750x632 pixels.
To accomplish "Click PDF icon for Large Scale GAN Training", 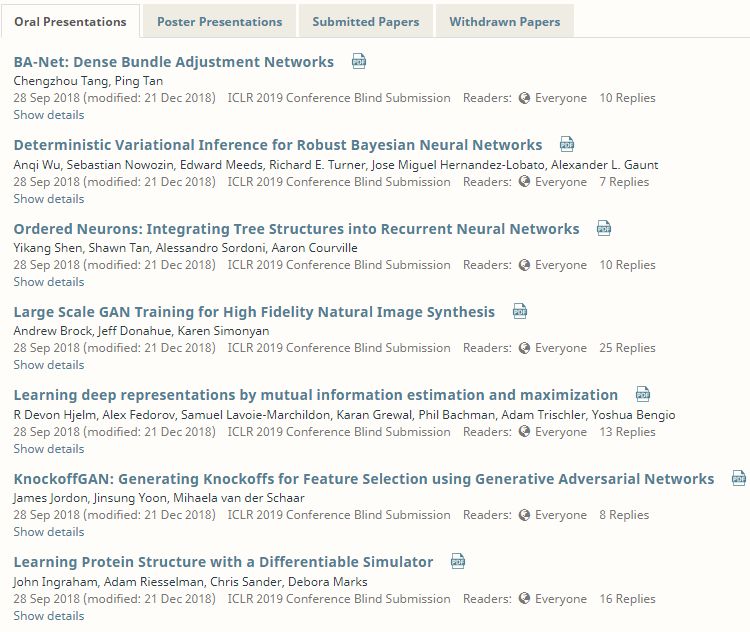I will point(519,311).
